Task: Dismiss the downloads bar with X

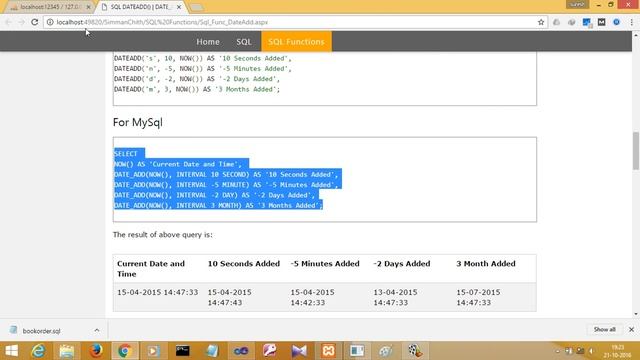Action: (x=631, y=329)
